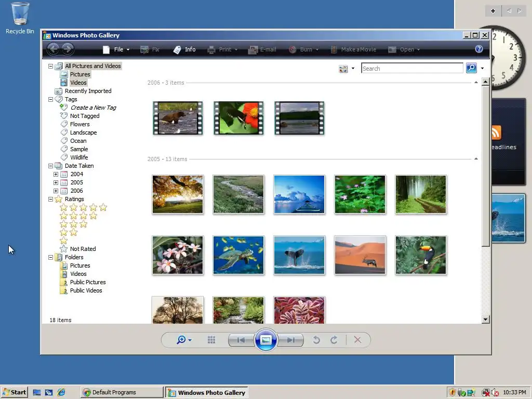
Task: Open the File menu
Action: tap(116, 49)
